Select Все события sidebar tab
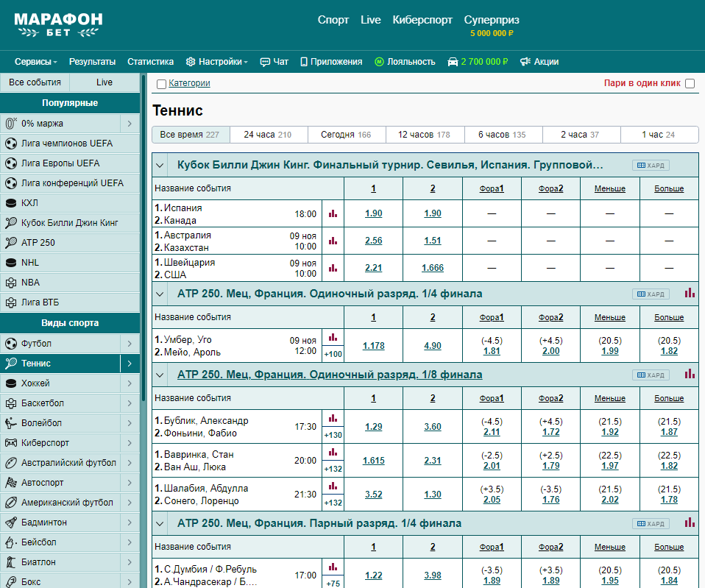This screenshot has height=588, width=705. [35, 82]
